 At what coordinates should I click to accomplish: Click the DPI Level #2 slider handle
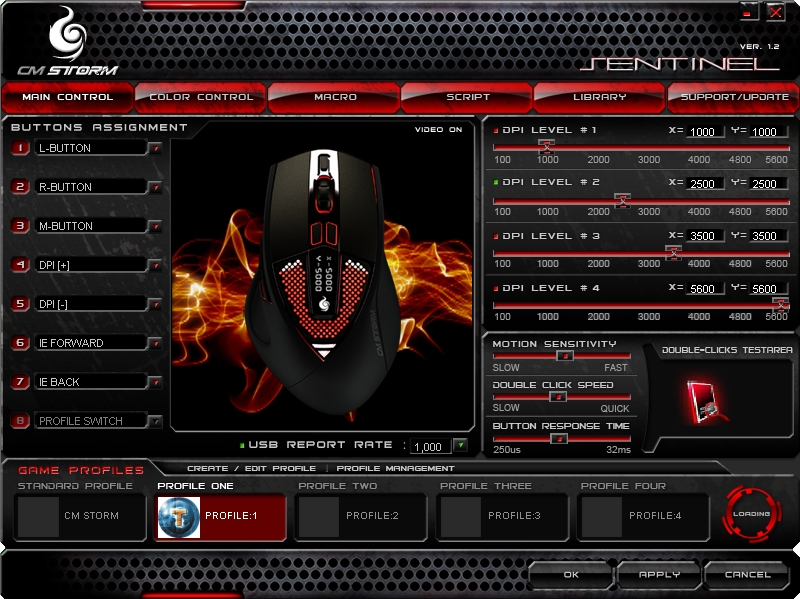(622, 200)
